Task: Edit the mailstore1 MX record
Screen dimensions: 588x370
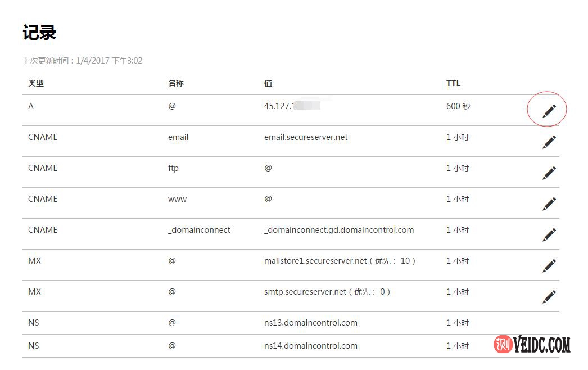Action: 549,266
